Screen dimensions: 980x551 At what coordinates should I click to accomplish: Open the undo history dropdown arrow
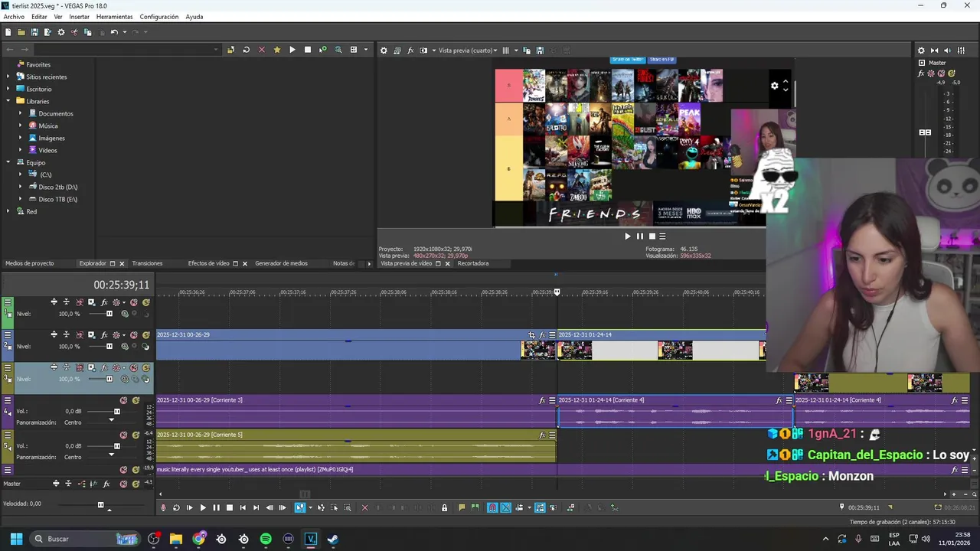pos(124,32)
